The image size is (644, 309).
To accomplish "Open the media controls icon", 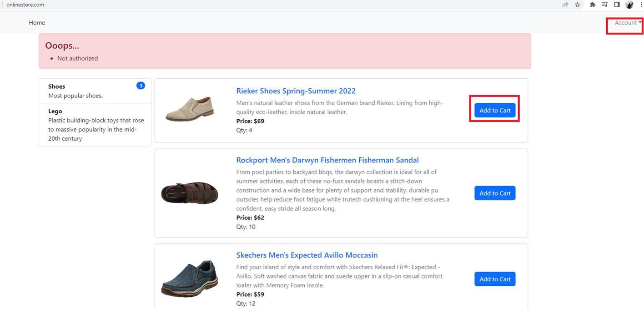I will 604,5.
